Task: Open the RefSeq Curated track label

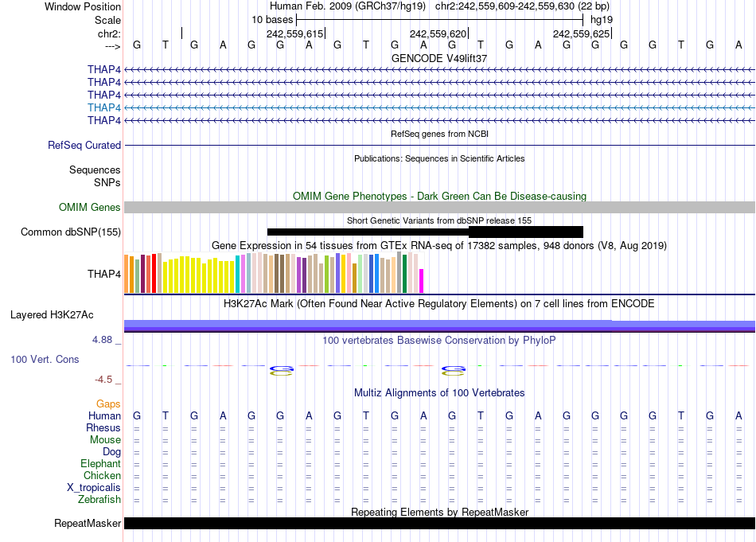Action: coord(84,145)
